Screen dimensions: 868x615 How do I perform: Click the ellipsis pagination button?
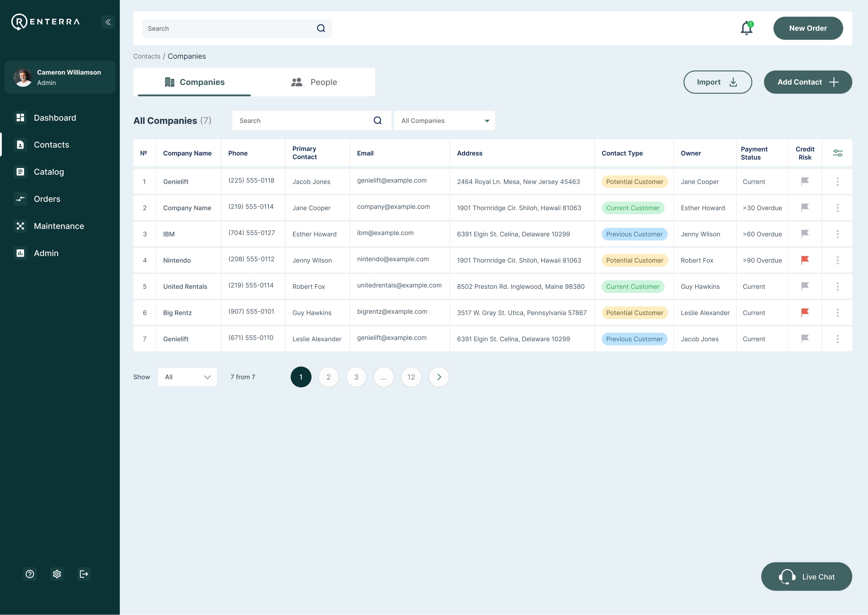tap(384, 377)
